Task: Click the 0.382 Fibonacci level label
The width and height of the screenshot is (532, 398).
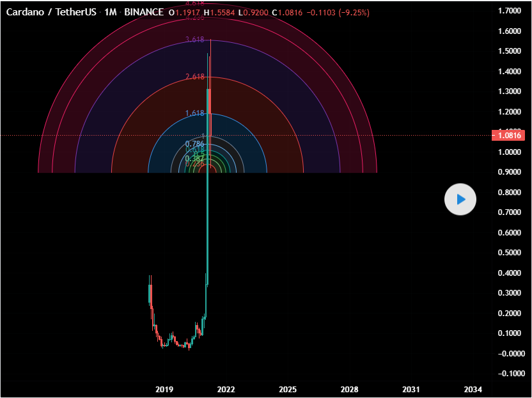Action: [194, 158]
